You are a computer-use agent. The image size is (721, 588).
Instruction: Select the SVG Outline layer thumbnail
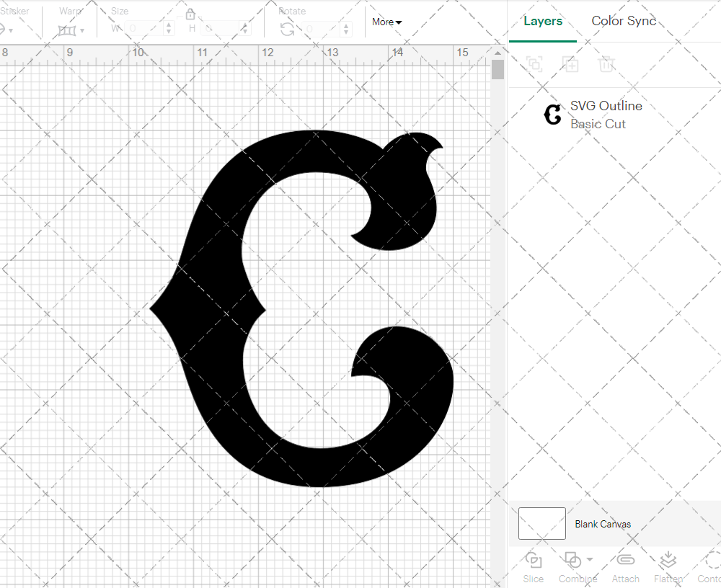[552, 115]
